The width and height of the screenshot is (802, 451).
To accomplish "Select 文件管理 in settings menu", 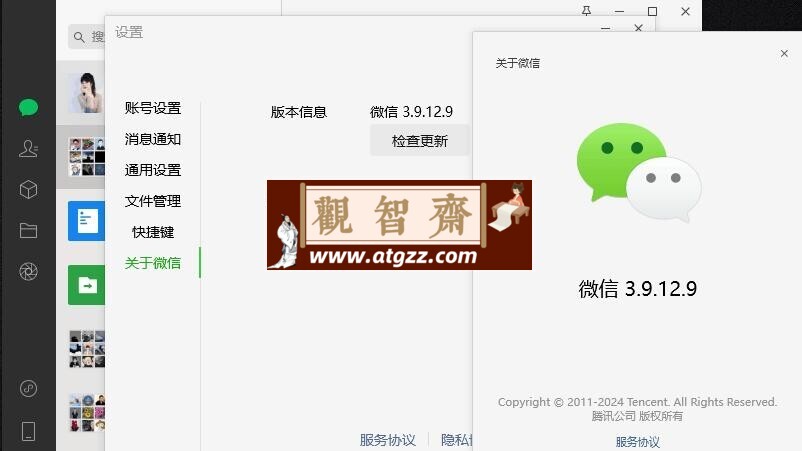I will [152, 201].
